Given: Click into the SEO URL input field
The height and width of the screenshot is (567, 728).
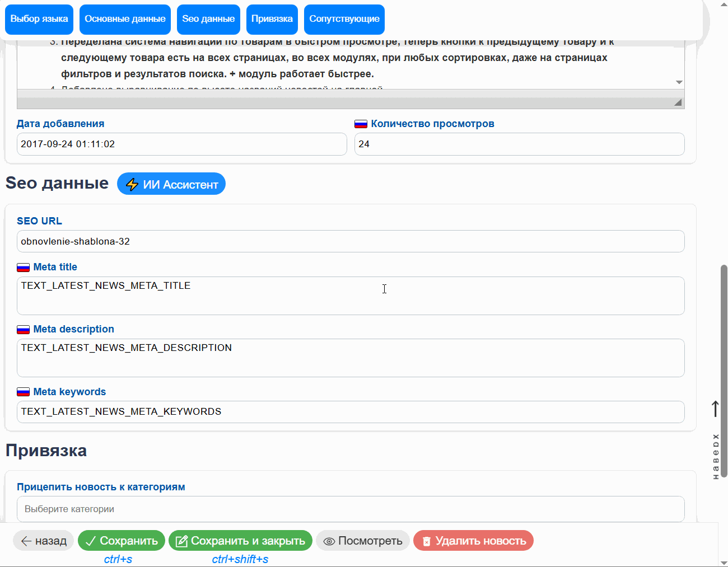Looking at the screenshot, I should coord(350,241).
